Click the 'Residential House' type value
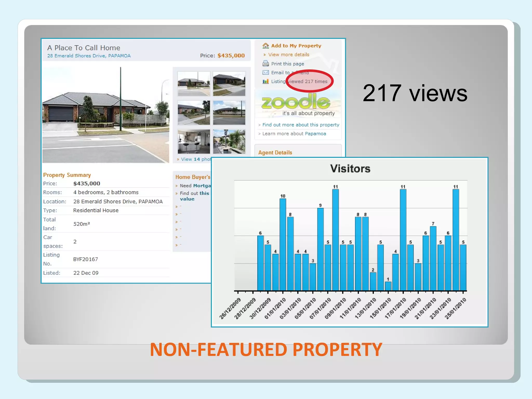This screenshot has width=532, height=399. point(96,210)
